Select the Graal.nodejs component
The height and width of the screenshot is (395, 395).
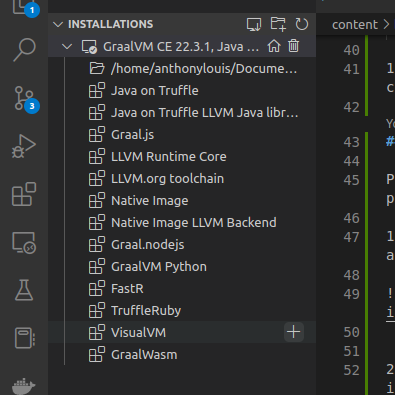(182, 244)
